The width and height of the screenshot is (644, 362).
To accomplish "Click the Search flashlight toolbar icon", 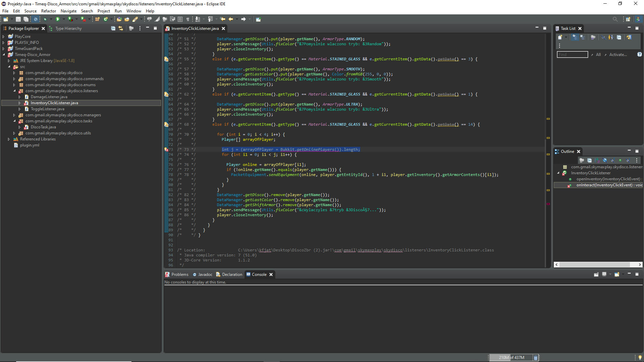I will point(135,19).
